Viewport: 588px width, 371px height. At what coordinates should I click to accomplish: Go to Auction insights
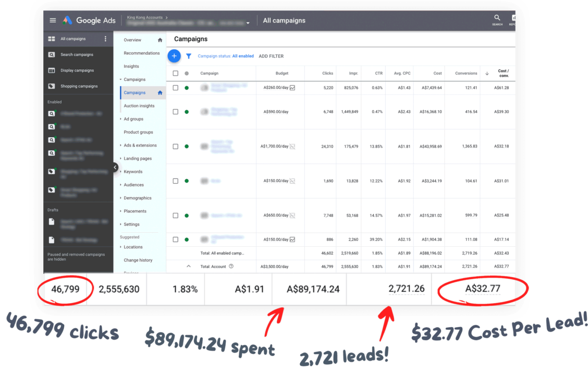coord(139,106)
